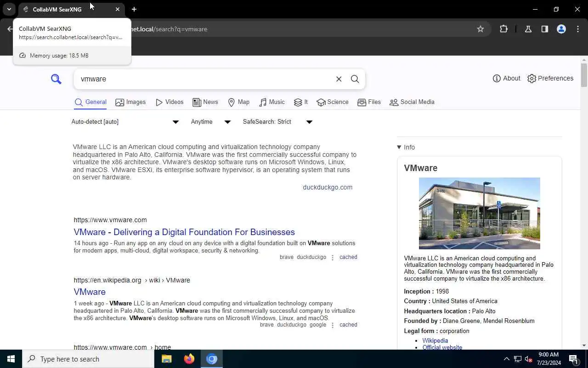Switch to It category
The image size is (588, 368).
click(301, 102)
